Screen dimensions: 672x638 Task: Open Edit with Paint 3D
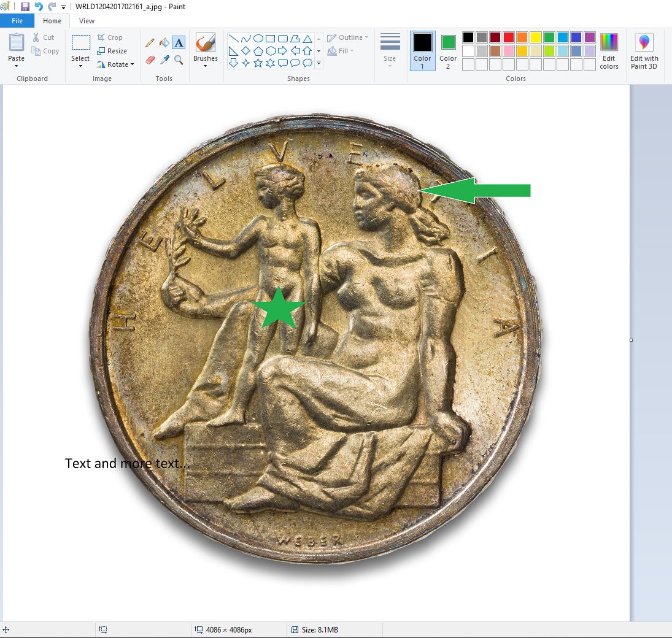[x=644, y=50]
